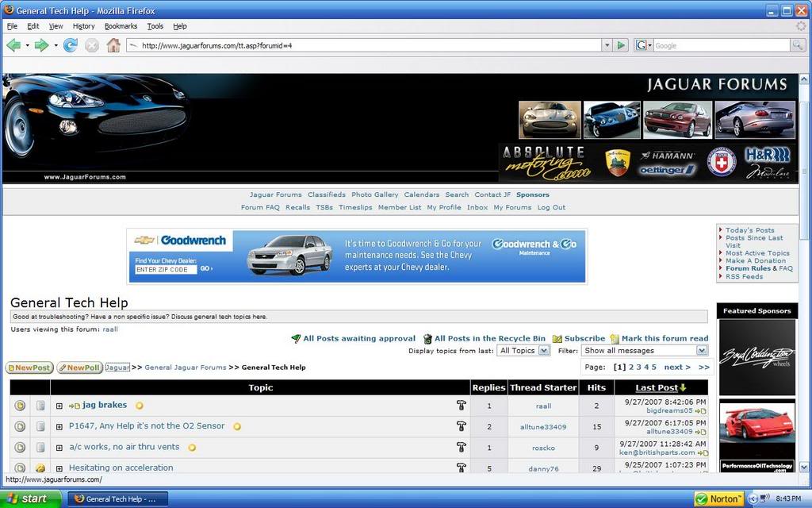
Task: Open the Member List link
Action: point(400,207)
